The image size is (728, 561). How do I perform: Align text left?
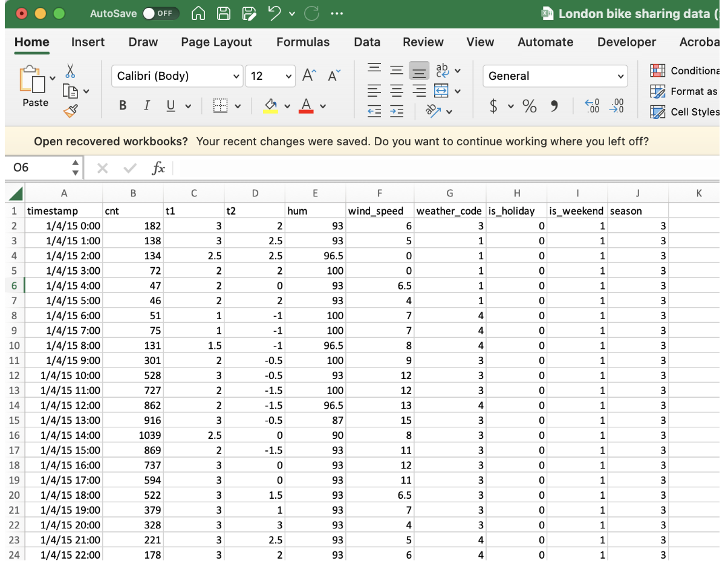tap(375, 91)
